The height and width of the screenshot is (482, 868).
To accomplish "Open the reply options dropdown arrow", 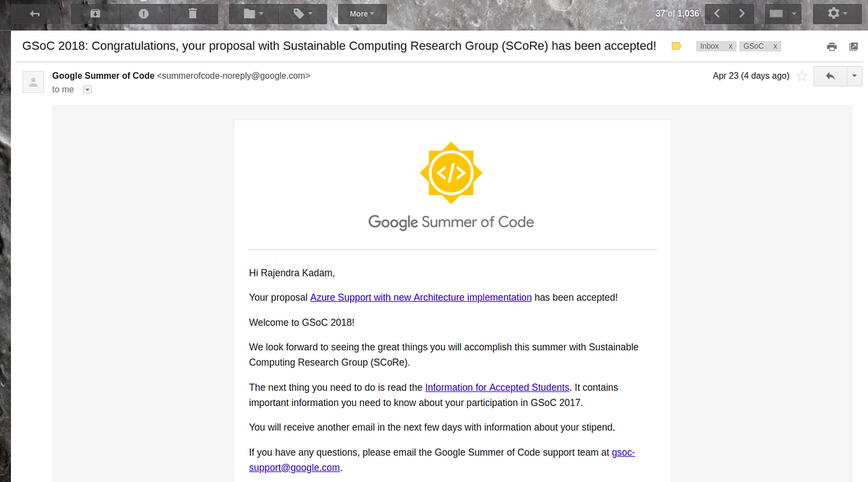I will coord(854,75).
